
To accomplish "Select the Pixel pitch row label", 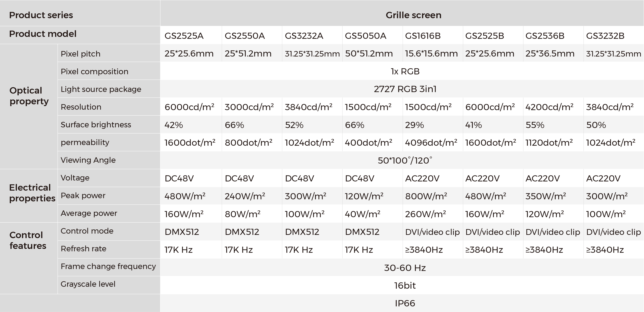I will pyautogui.click(x=80, y=54).
